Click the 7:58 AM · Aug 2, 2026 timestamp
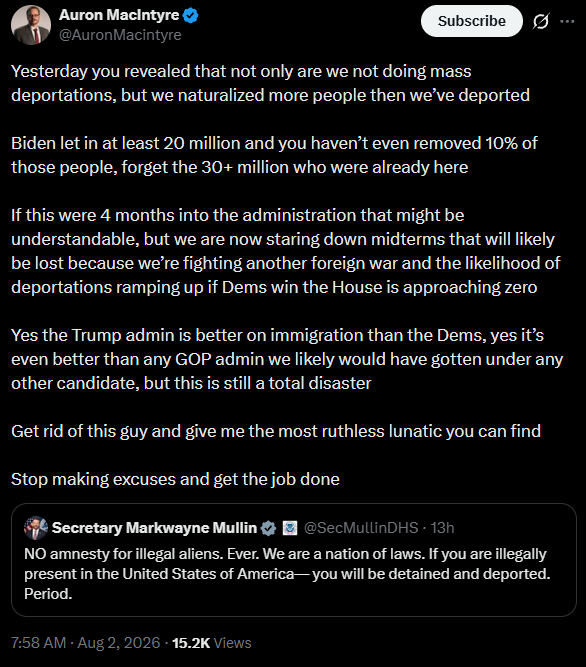This screenshot has width=586, height=667. [x=85, y=643]
